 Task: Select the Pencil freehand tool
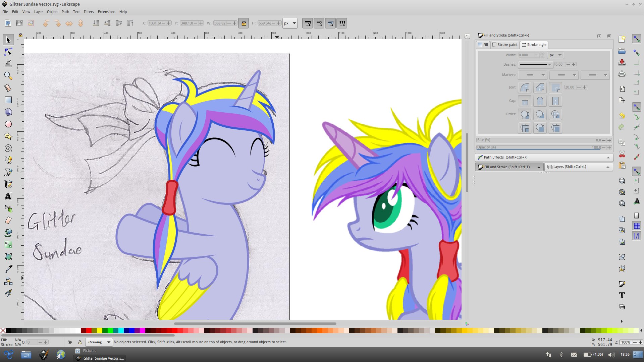tap(8, 160)
